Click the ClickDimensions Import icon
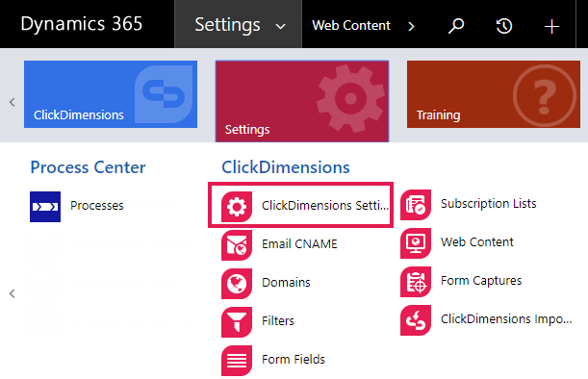 point(416,320)
